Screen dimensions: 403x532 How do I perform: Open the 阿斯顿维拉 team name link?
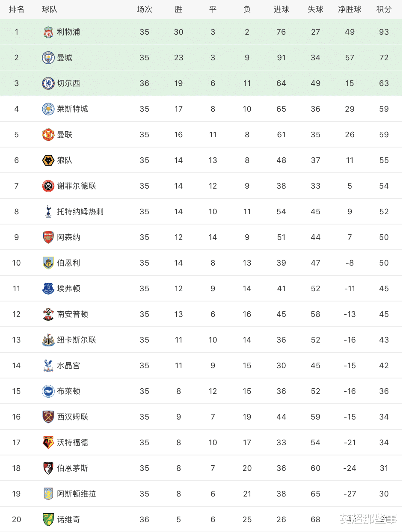77,494
